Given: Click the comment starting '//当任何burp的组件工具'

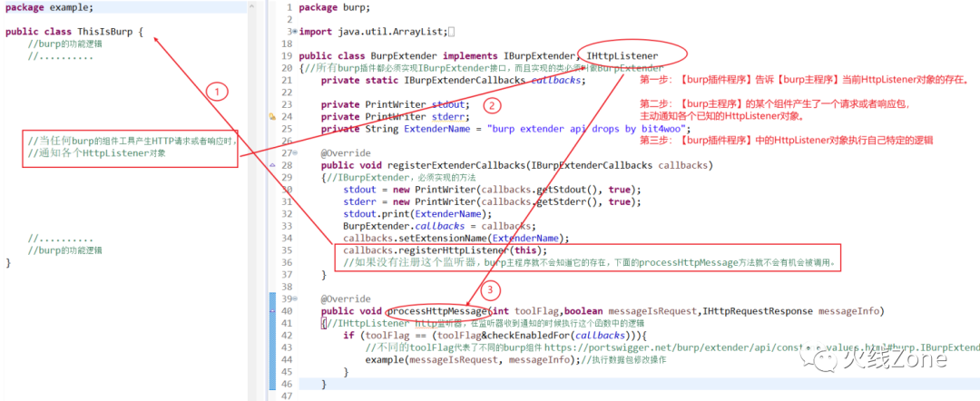Looking at the screenshot, I should click(x=132, y=142).
